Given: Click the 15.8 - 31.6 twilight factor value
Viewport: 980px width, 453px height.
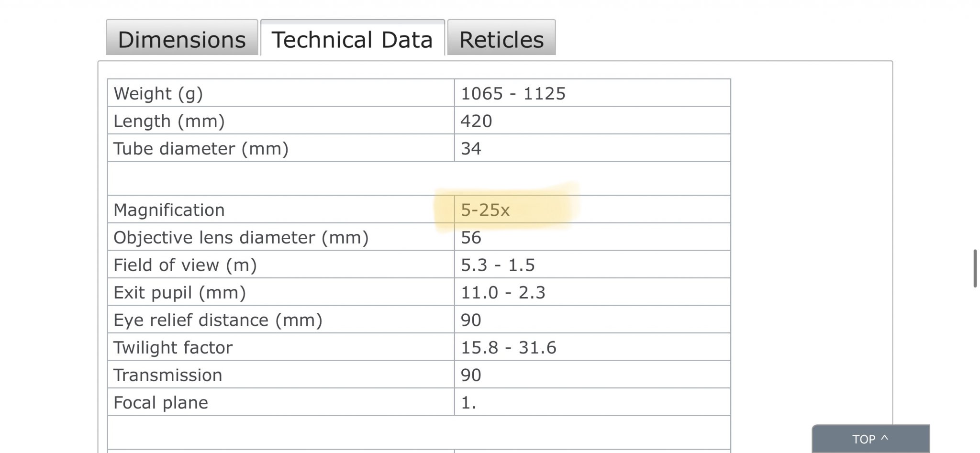Looking at the screenshot, I should pos(508,348).
